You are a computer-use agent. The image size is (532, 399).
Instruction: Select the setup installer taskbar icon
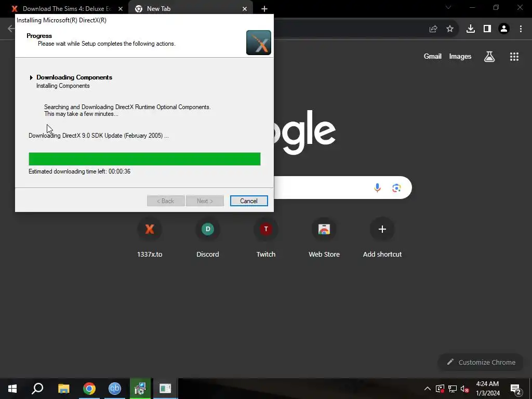140,389
